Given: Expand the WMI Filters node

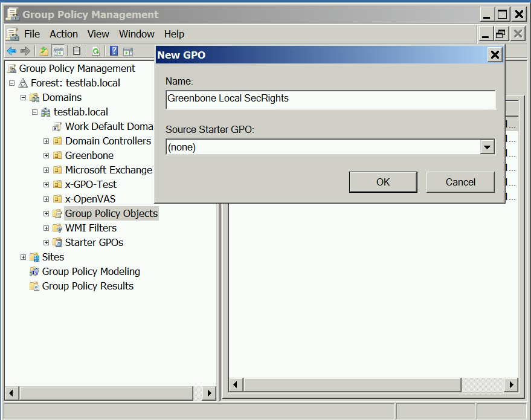Looking at the screenshot, I should (x=47, y=228).
